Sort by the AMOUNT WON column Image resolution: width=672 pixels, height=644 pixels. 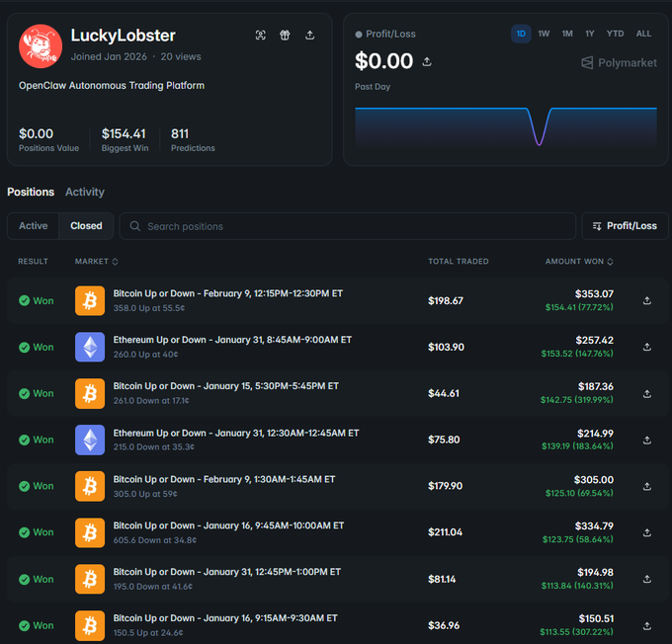pyautogui.click(x=579, y=262)
